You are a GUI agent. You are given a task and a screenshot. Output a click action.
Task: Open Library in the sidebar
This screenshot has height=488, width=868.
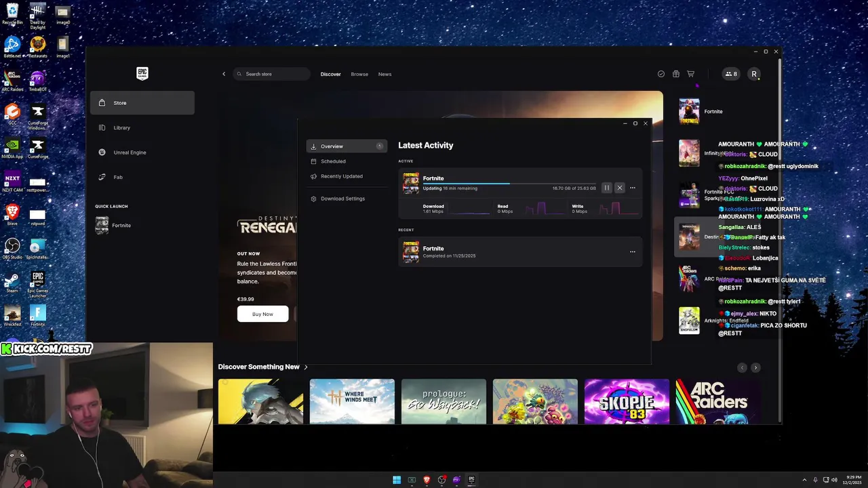142,127
